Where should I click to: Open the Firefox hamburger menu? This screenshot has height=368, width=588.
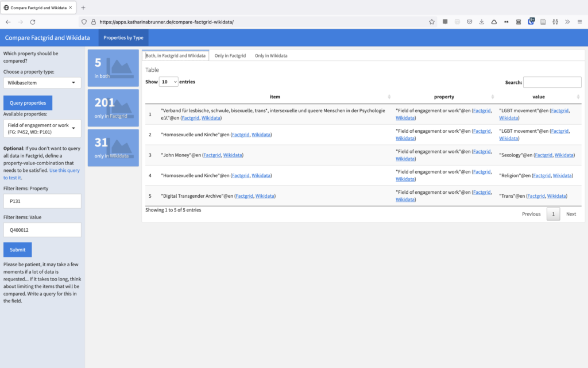[x=579, y=22]
